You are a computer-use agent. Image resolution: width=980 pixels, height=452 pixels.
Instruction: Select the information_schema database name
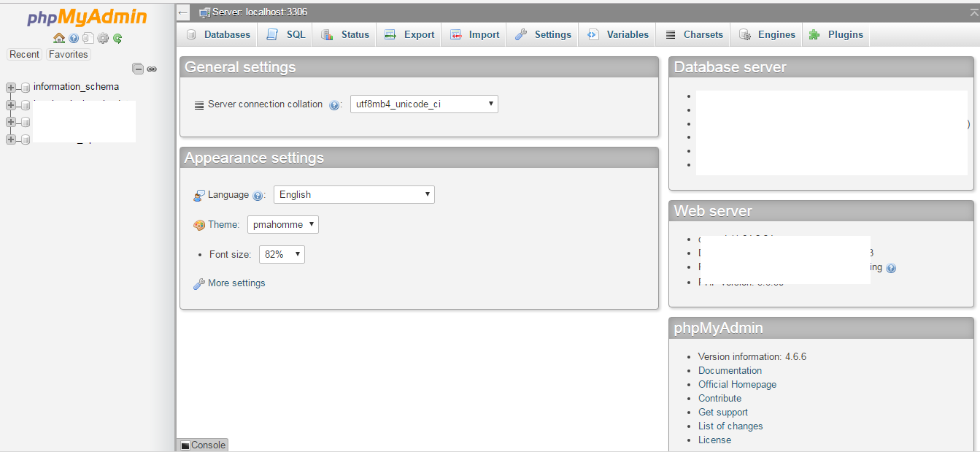point(76,87)
